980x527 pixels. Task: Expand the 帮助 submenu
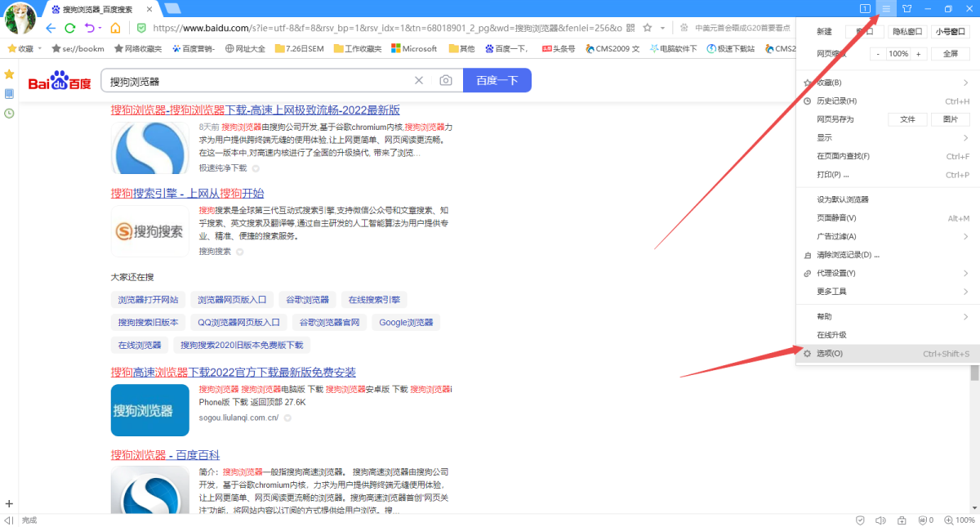pyautogui.click(x=888, y=316)
